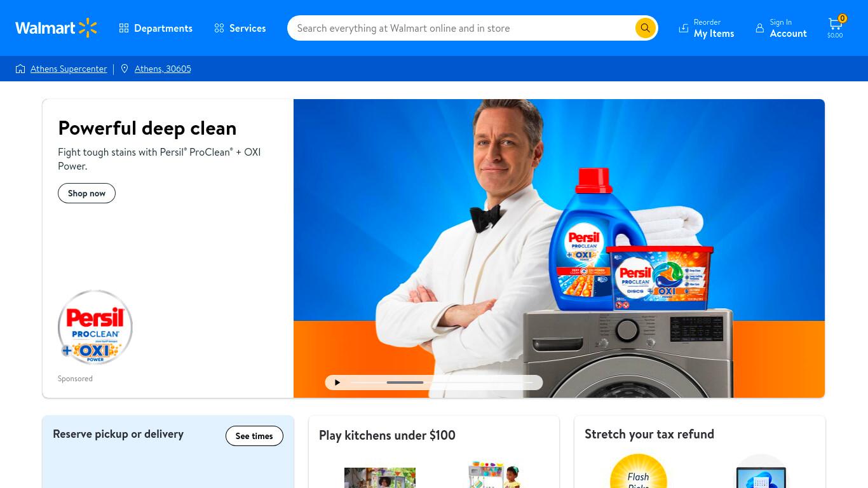This screenshot has width=868, height=488.
Task: Click the Athens, 30605 location link
Action: 163,69
